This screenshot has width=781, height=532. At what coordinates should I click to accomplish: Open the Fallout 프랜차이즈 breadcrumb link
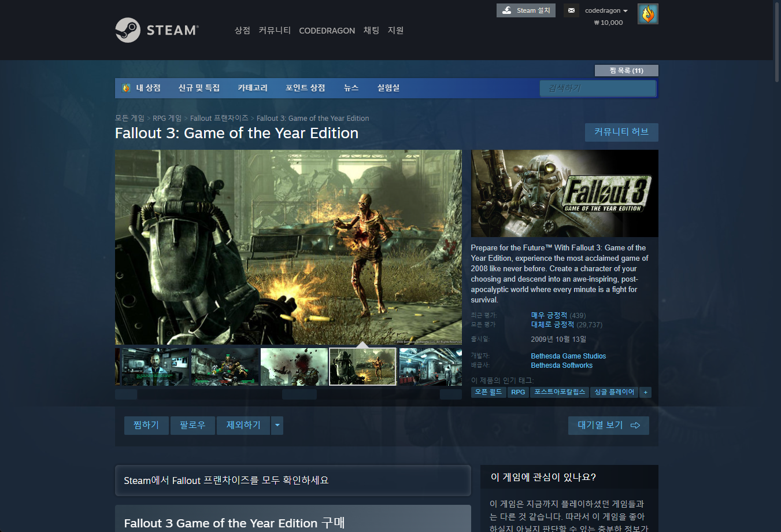click(219, 118)
